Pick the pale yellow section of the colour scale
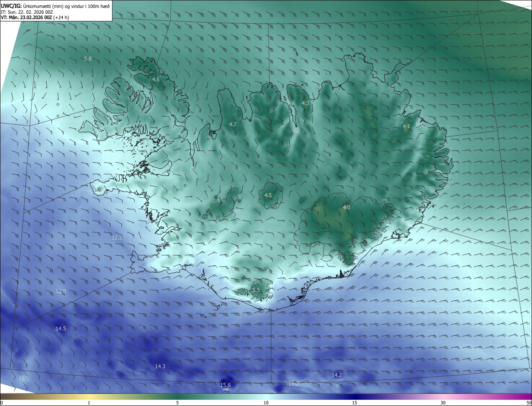This screenshot has width=532, height=406. click(x=89, y=396)
